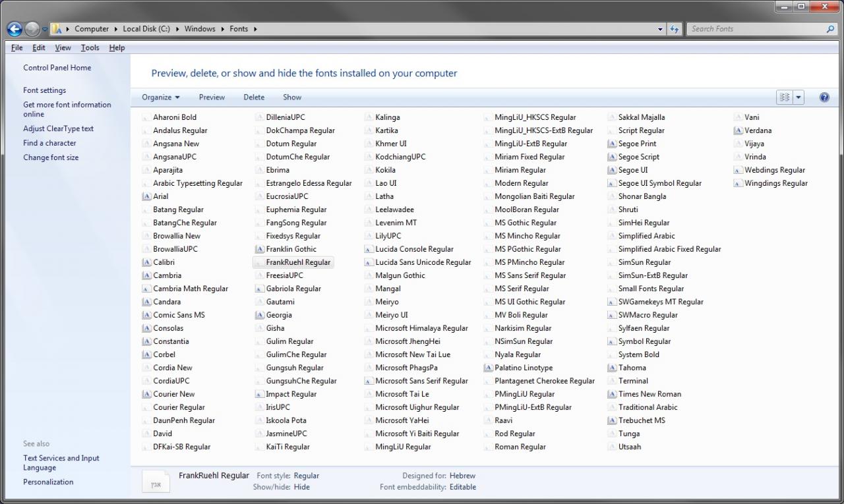844x504 pixels.
Task: Select the Impact Regular font icon
Action: tap(260, 394)
